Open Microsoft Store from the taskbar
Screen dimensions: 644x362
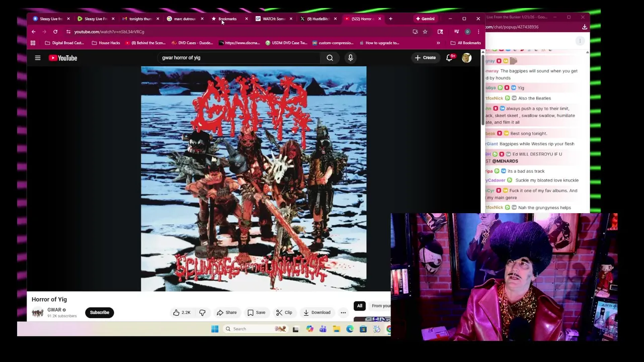[x=363, y=329]
